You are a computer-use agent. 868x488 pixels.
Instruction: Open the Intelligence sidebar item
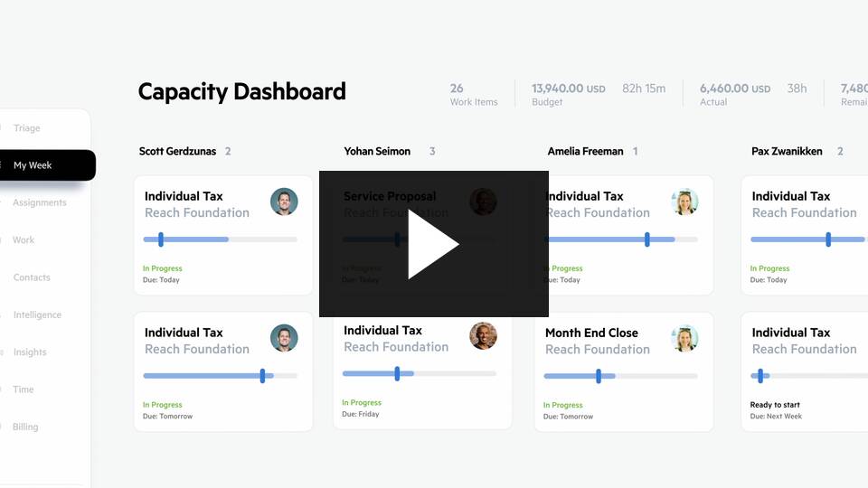37,315
